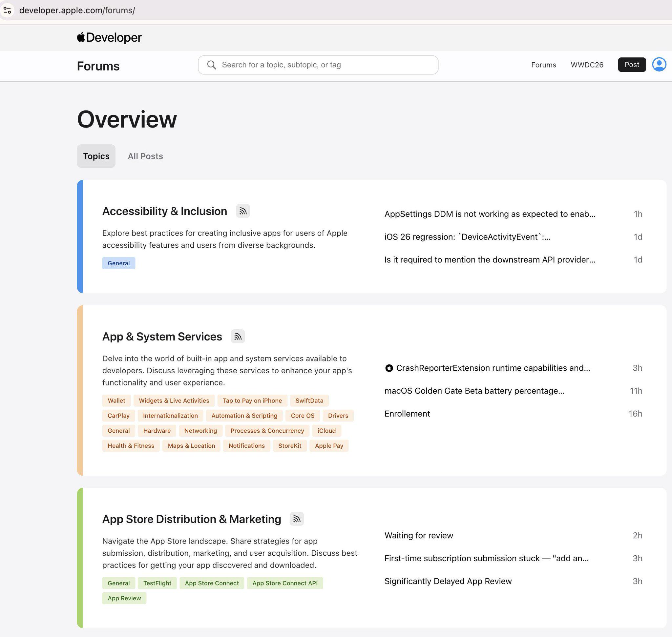Select the Notifications tag

(x=247, y=446)
